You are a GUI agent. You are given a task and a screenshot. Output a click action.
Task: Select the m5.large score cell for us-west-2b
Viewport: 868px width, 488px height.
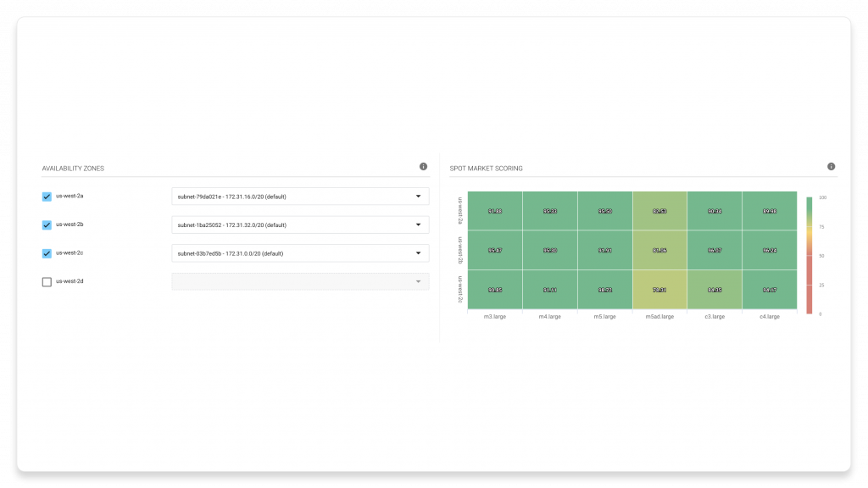[604, 250]
